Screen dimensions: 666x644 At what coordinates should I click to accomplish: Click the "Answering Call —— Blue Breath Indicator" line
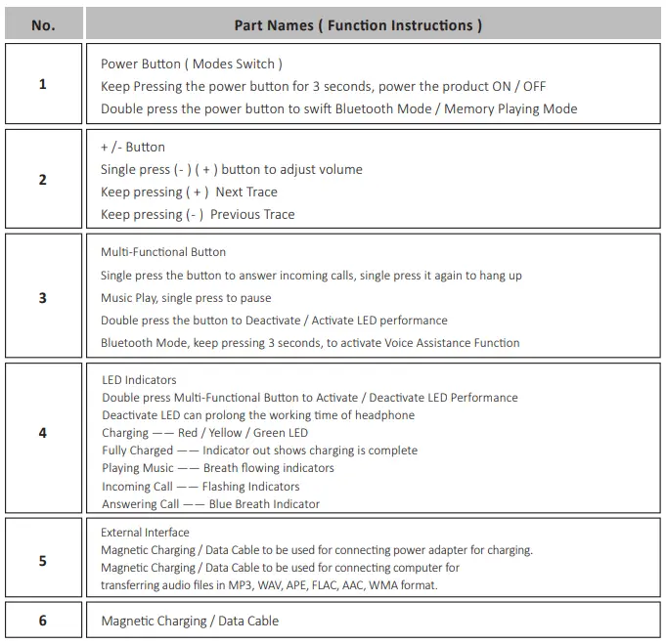point(210,504)
